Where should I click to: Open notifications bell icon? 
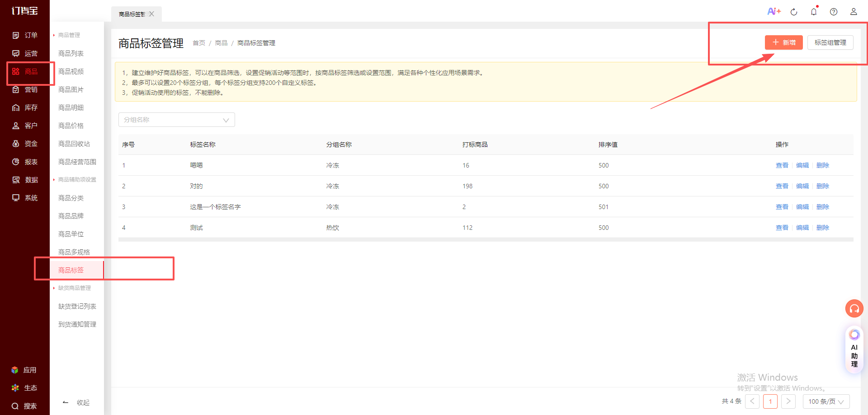(x=814, y=12)
